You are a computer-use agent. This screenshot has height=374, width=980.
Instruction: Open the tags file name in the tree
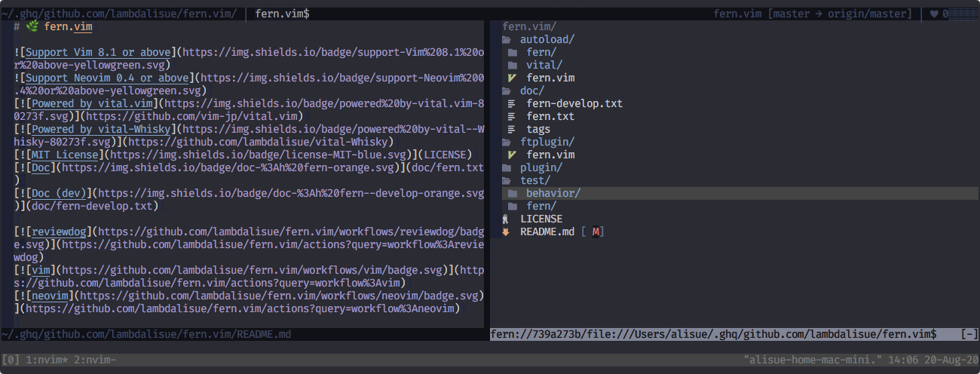[538, 129]
